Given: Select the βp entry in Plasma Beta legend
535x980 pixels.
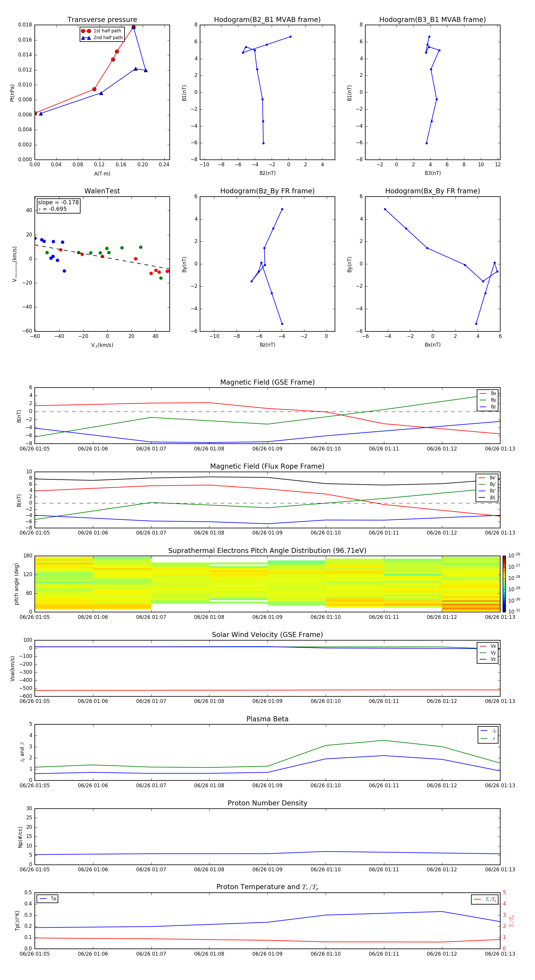Looking at the screenshot, I should coord(489,731).
